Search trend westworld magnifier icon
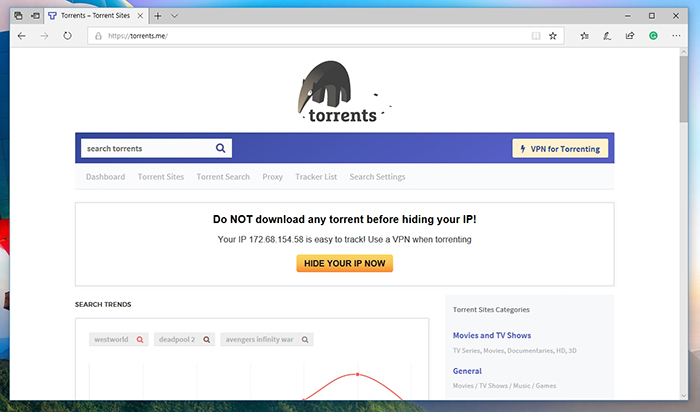 [140, 340]
